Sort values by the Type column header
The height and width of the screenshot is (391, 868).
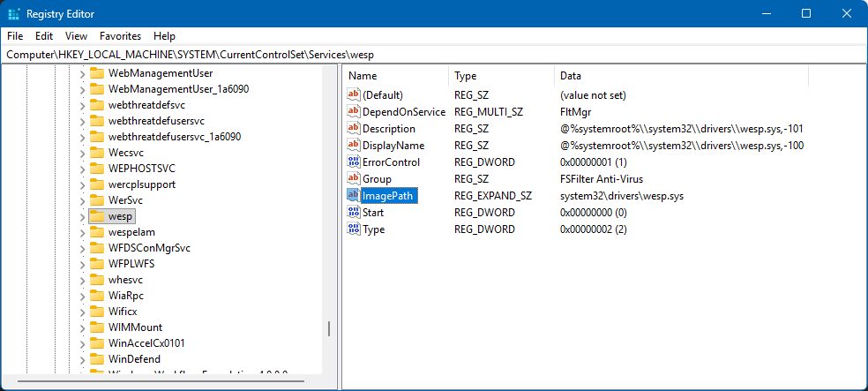(502, 76)
